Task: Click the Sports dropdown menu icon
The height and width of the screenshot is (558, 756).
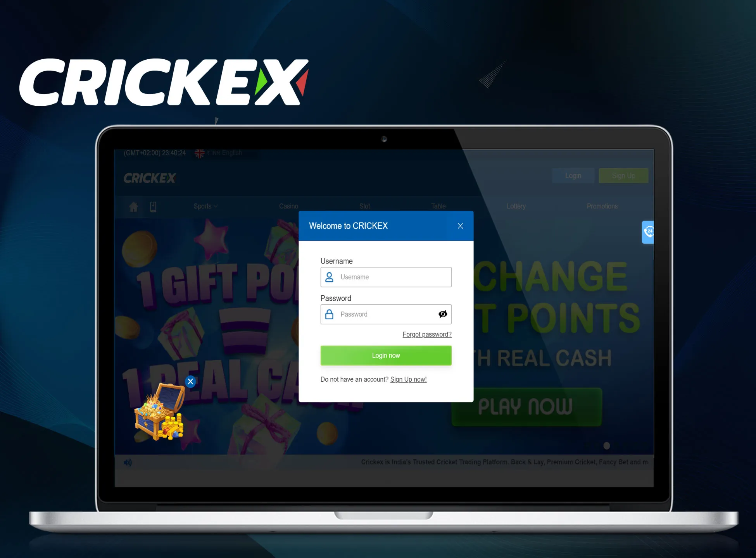Action: [x=215, y=206]
